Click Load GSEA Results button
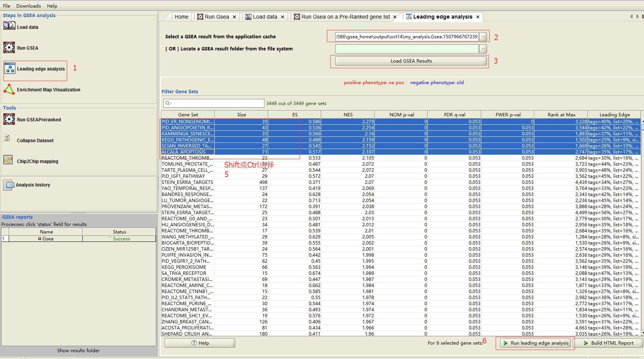The width and height of the screenshot is (644, 359). (x=411, y=61)
